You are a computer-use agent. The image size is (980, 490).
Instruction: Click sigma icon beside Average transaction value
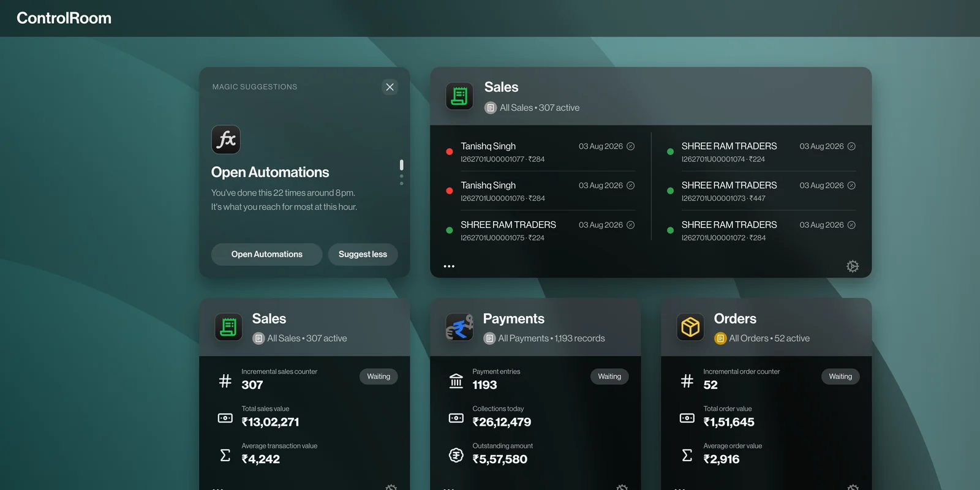225,455
